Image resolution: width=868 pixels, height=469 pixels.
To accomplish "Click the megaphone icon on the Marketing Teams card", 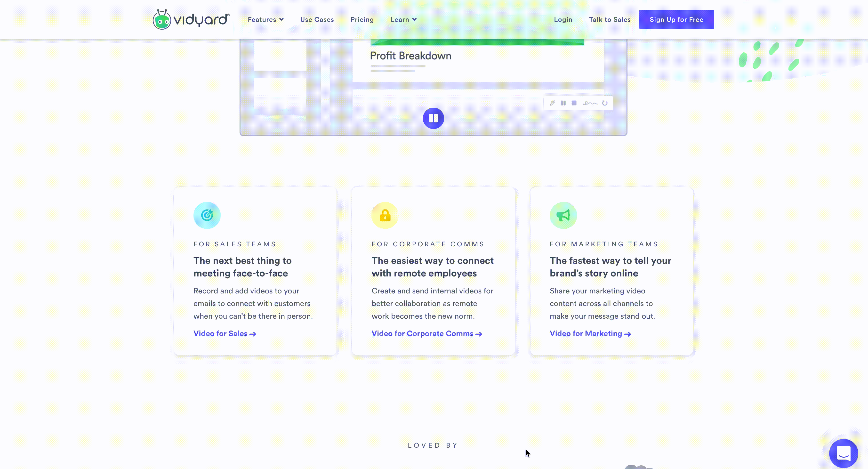I will pyautogui.click(x=563, y=215).
